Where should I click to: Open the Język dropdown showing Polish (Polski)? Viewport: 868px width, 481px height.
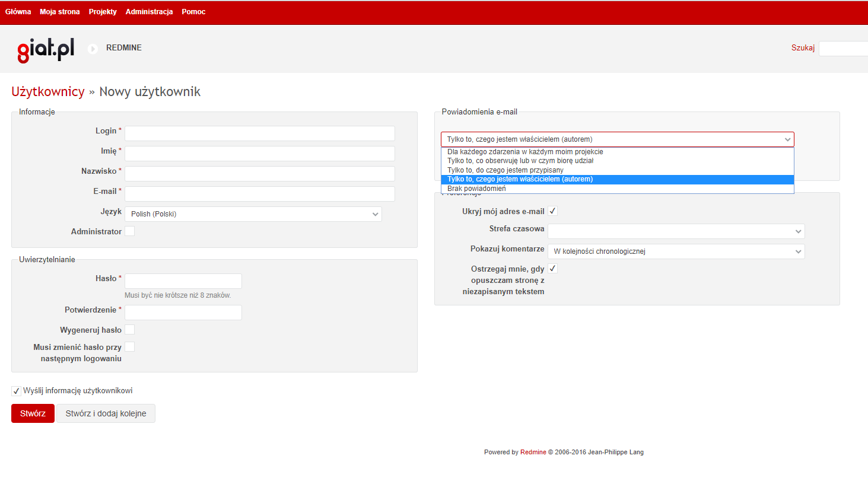point(253,214)
